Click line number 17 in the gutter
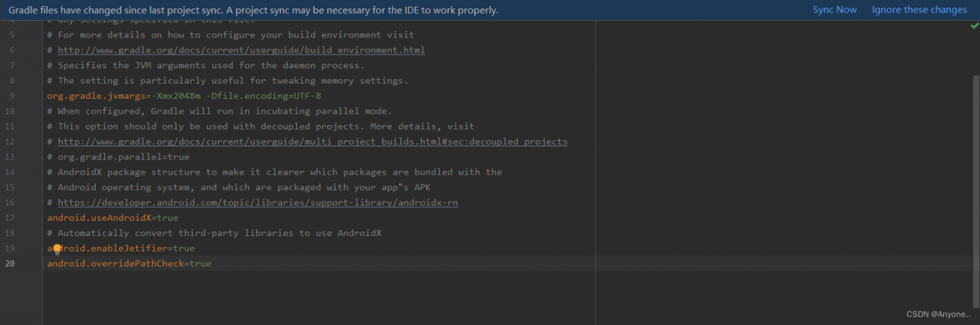Screen dimensions: 980x325 pos(10,218)
